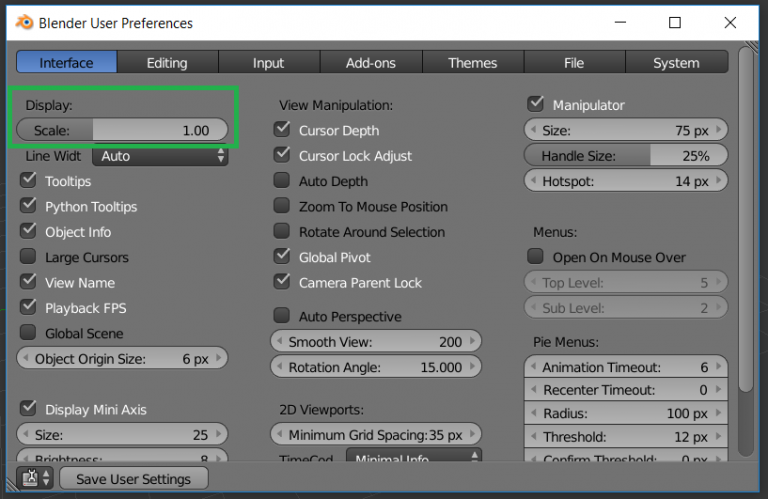Increase Object Origin Size with right arrow
Image resolution: width=768 pixels, height=499 pixels.
pos(219,358)
